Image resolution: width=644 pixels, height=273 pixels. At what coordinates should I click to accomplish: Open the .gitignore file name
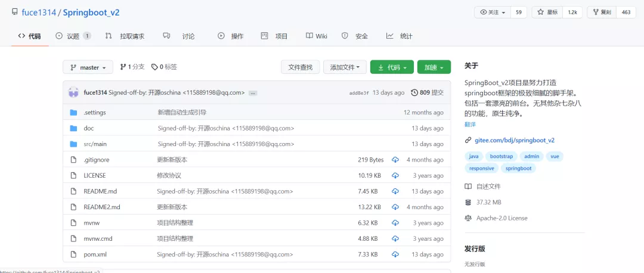[x=97, y=160]
